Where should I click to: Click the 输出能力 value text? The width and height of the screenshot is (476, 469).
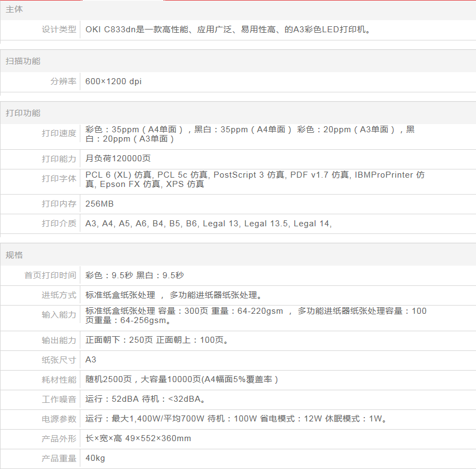157,340
